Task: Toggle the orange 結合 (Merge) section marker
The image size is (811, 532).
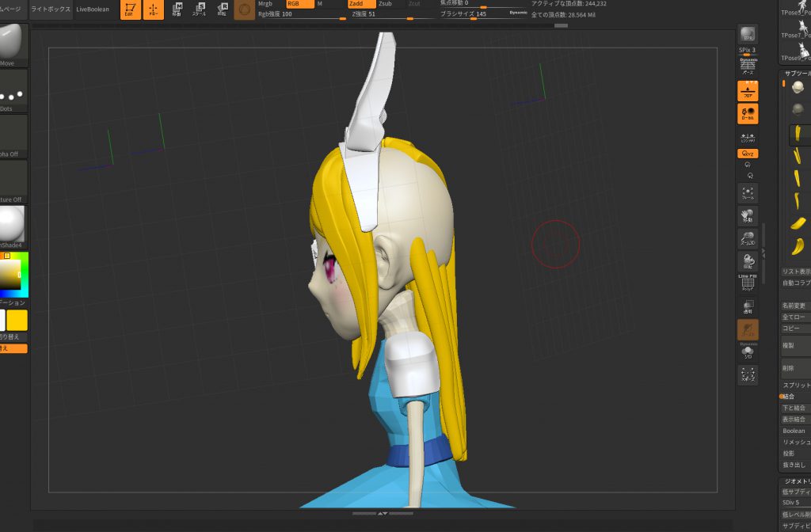Action: tap(781, 397)
